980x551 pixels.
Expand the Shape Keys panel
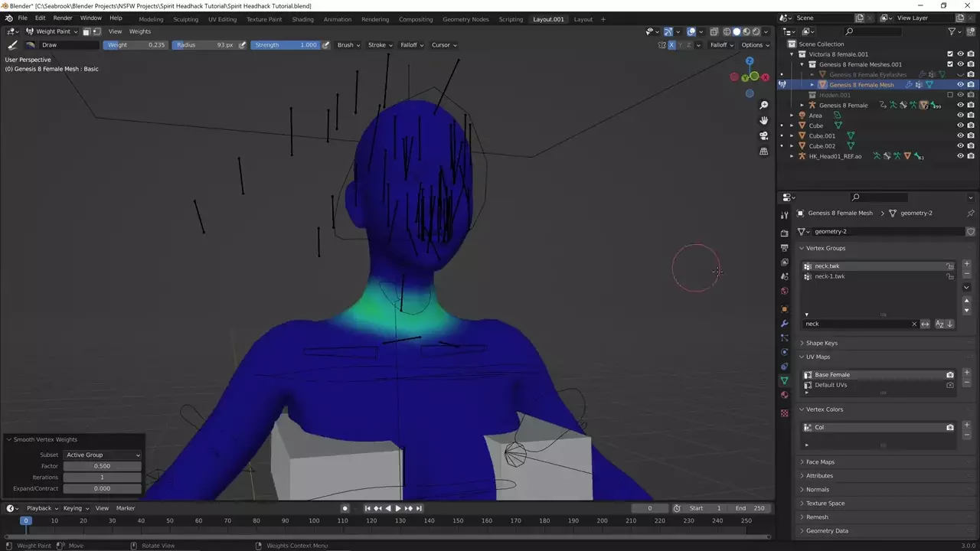[x=822, y=343]
